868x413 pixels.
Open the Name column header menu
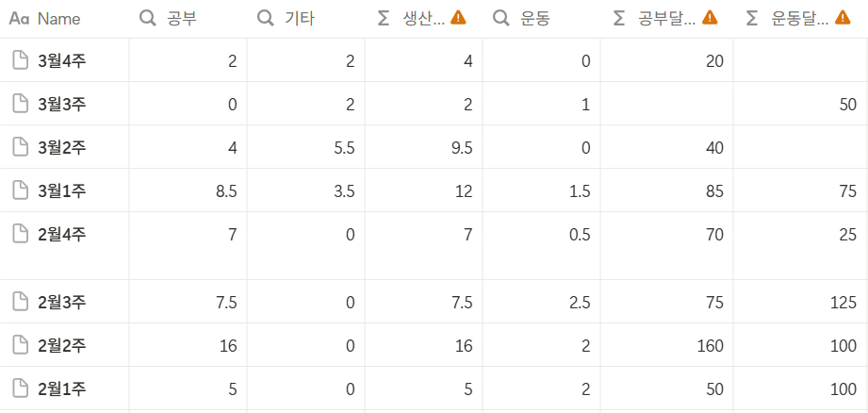64,19
